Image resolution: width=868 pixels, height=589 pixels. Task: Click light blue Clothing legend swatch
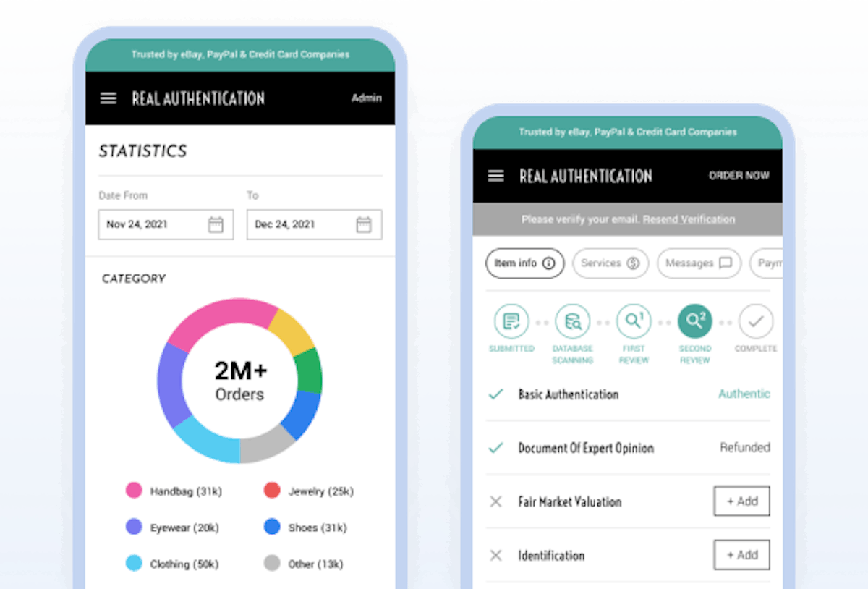point(134,564)
